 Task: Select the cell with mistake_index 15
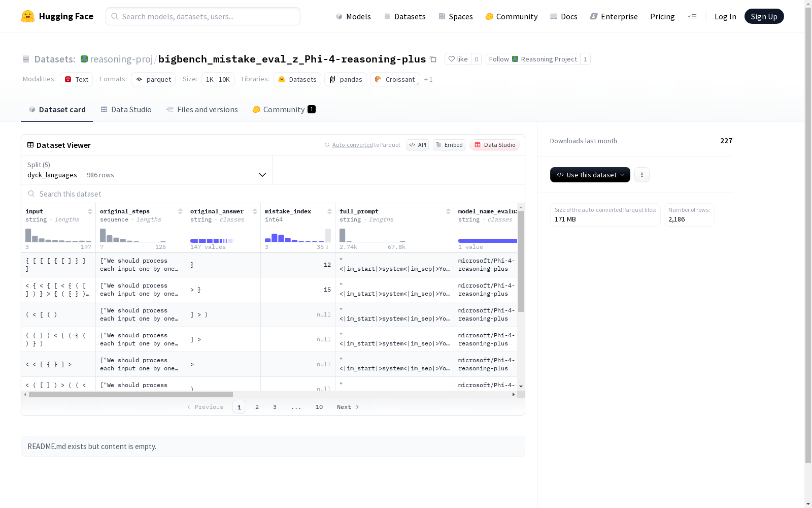coord(298,290)
